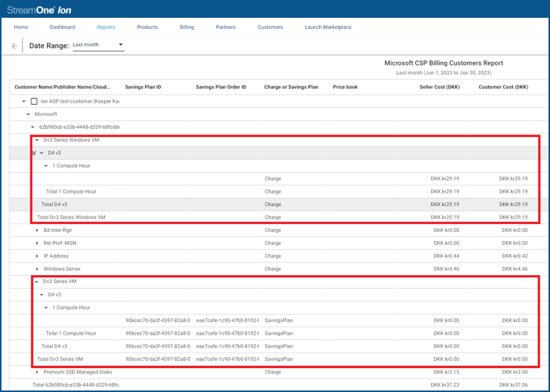Collapse the Dv3 Series VM row

36,282
